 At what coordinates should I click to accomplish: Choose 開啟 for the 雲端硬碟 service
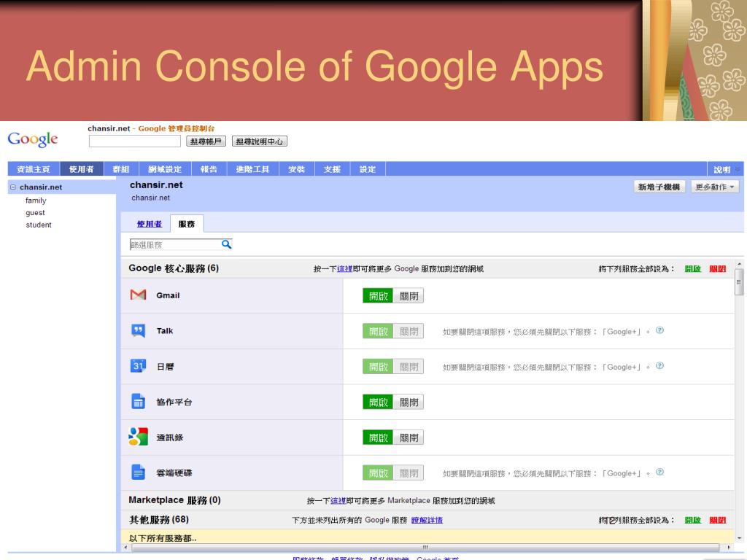379,472
